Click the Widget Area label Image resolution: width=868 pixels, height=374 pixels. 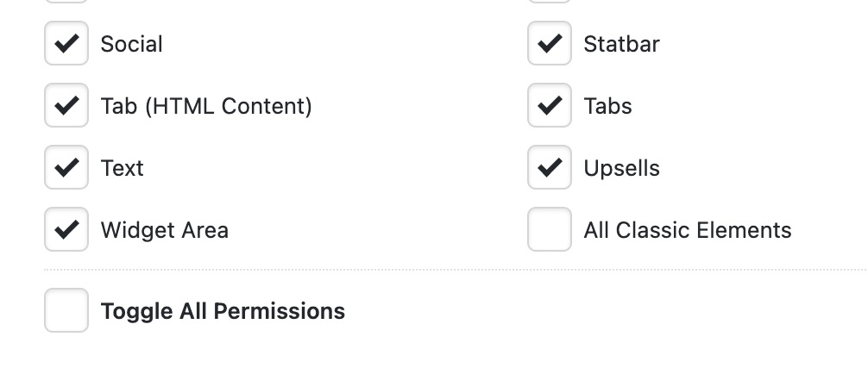point(164,230)
